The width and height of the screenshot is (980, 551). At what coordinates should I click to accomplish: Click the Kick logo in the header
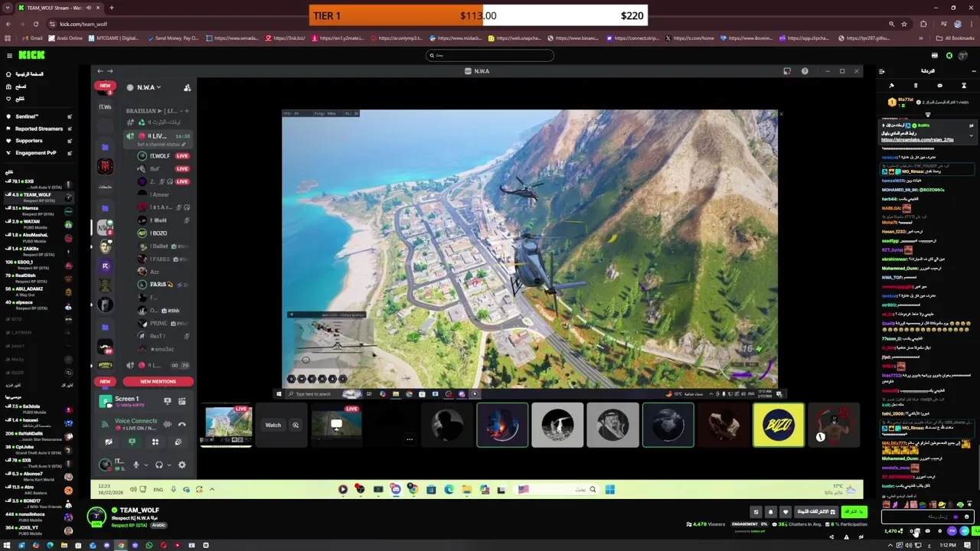coord(31,55)
